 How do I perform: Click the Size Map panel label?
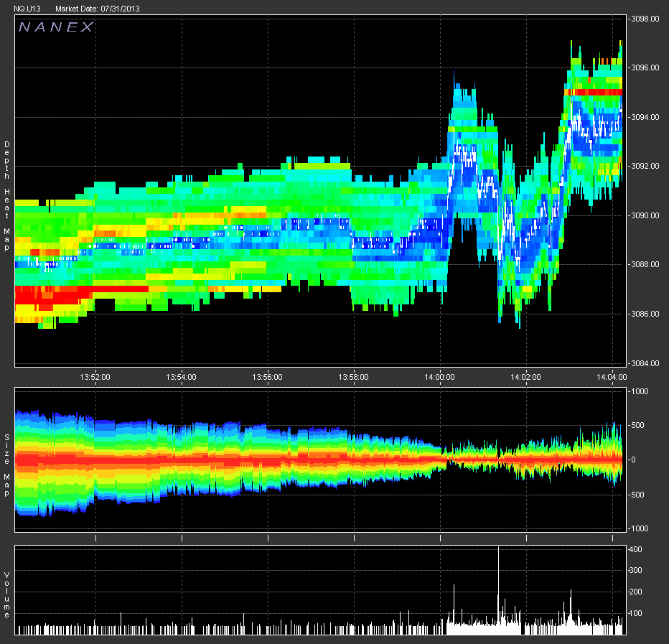[x=7, y=465]
